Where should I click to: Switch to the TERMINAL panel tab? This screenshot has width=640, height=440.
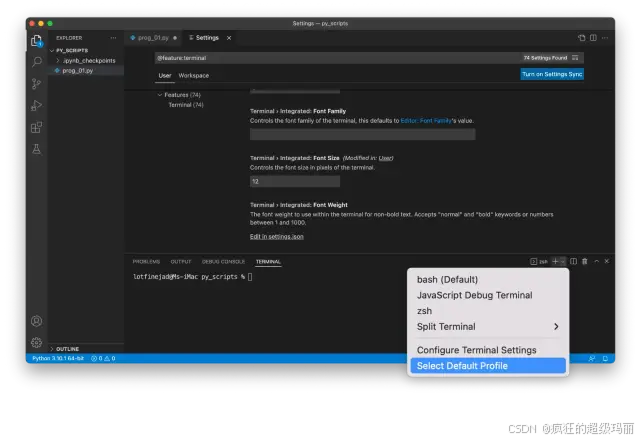[x=268, y=262]
